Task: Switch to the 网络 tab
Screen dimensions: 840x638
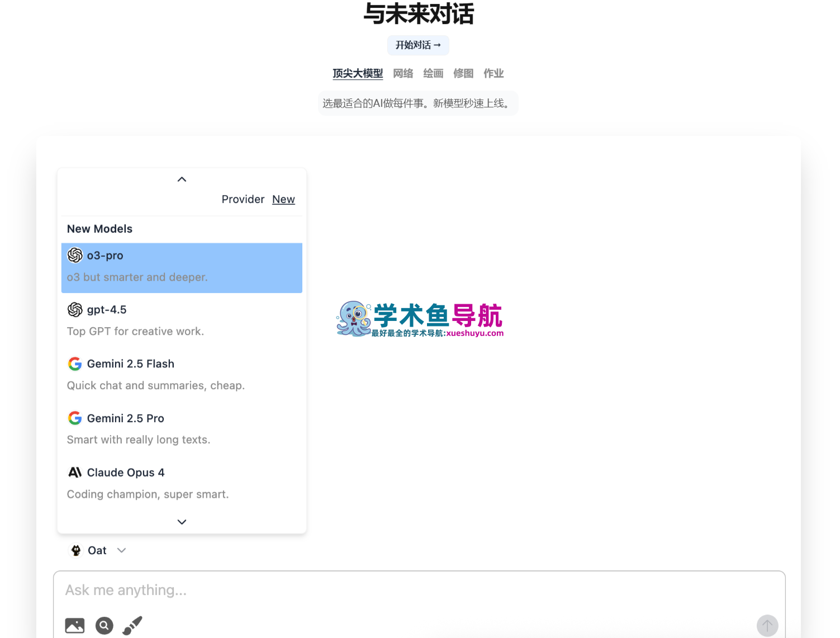Action: (403, 73)
